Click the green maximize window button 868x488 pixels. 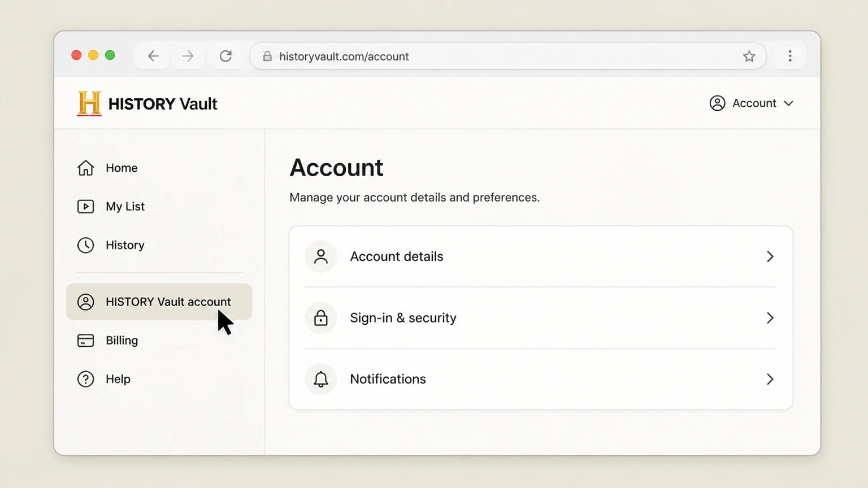[x=110, y=55]
